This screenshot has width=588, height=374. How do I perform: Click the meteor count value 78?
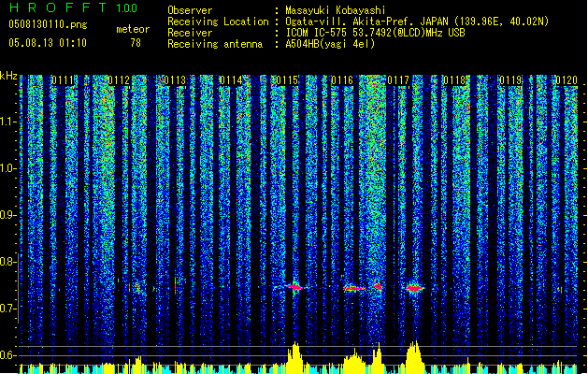coord(136,43)
